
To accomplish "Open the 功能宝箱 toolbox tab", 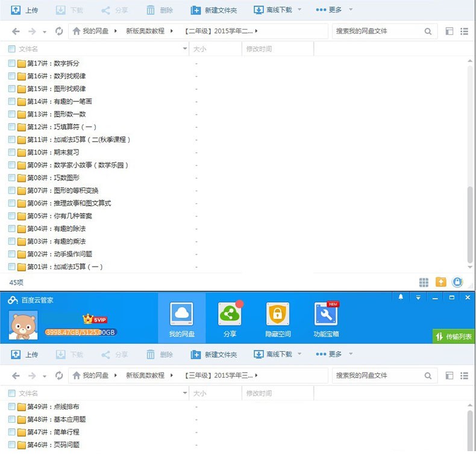I will point(326,319).
